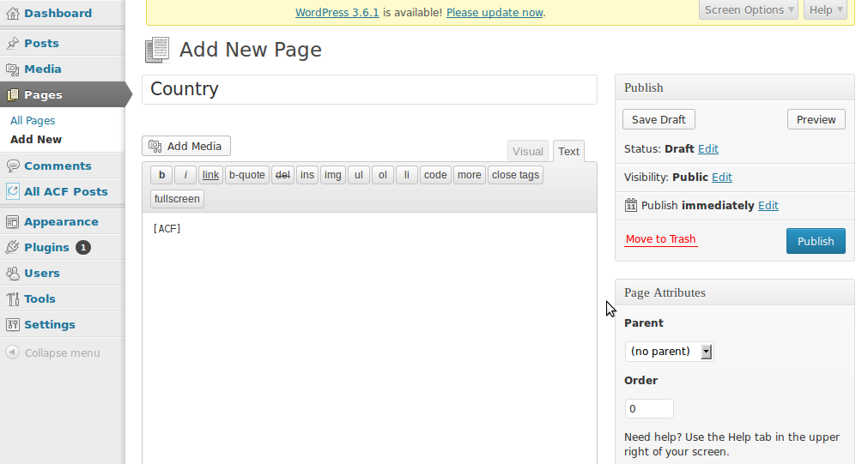Click the Tools icon in sidebar
Viewport: 868px width, 464px height.
tap(12, 298)
